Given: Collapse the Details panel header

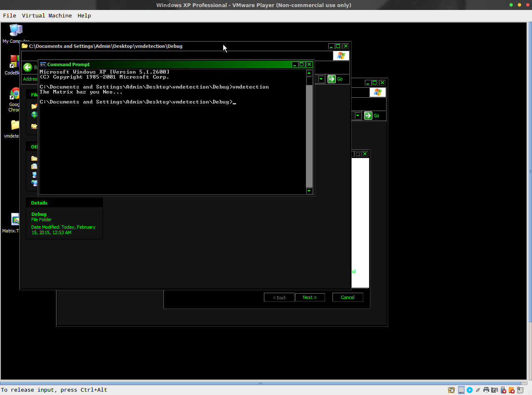Looking at the screenshot, I should [64, 203].
